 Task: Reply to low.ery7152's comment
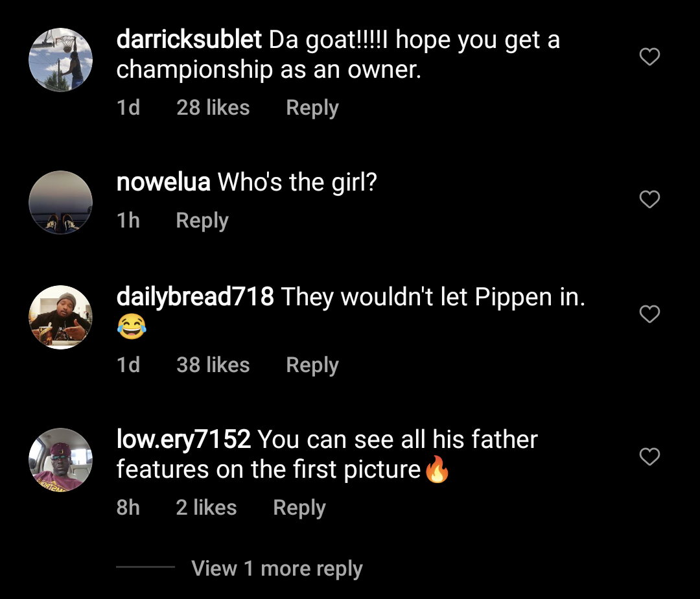click(x=299, y=508)
